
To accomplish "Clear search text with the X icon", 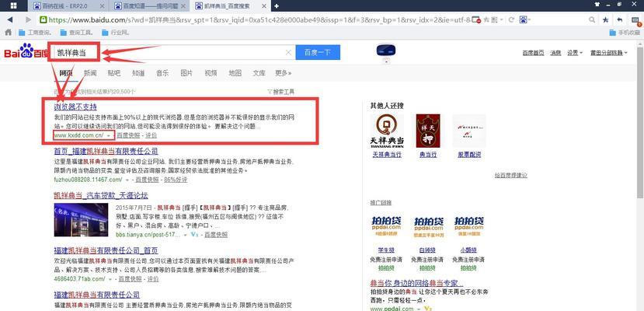I will (288, 52).
